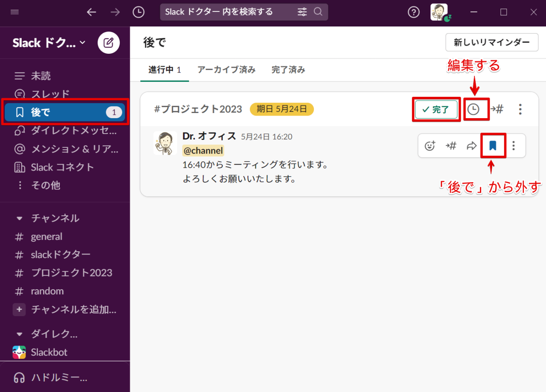Open history clock icon in top bar
This screenshot has height=392, width=546.
pos(138,12)
